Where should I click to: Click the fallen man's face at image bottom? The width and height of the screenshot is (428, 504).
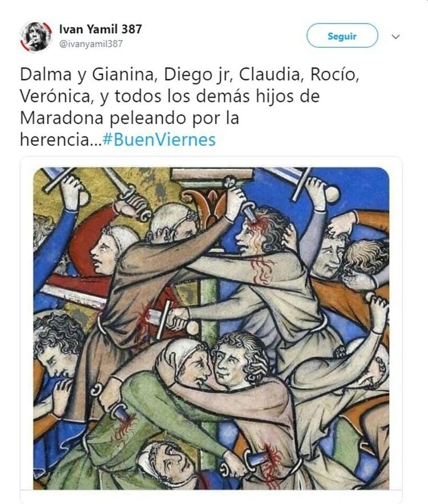[167, 463]
